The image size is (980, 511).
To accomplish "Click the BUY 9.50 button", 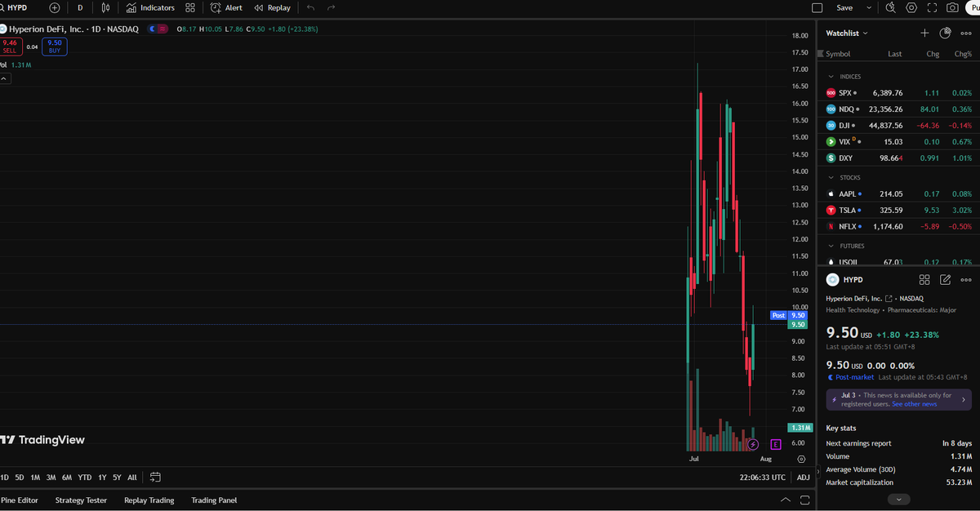I will point(55,47).
